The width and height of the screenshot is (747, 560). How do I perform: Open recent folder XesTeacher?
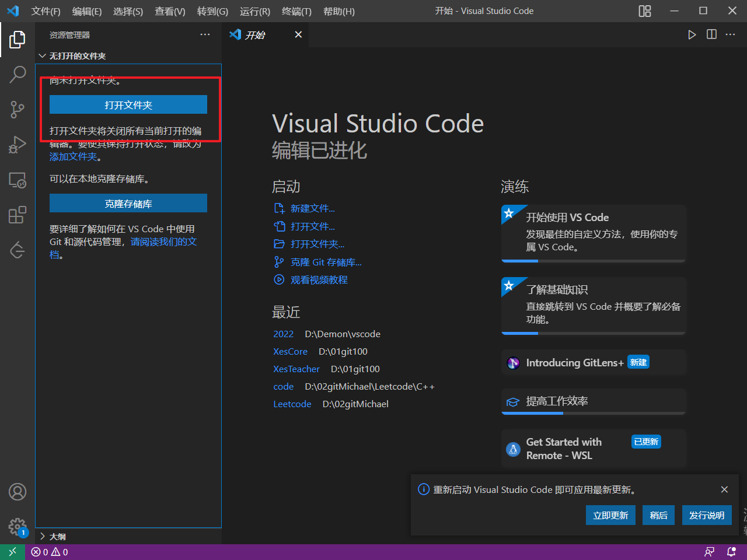[296, 369]
